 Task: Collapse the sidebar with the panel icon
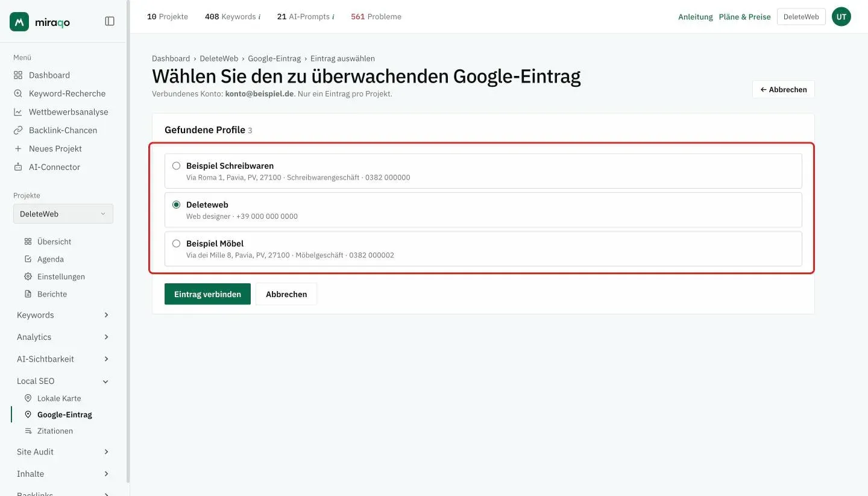pos(110,21)
